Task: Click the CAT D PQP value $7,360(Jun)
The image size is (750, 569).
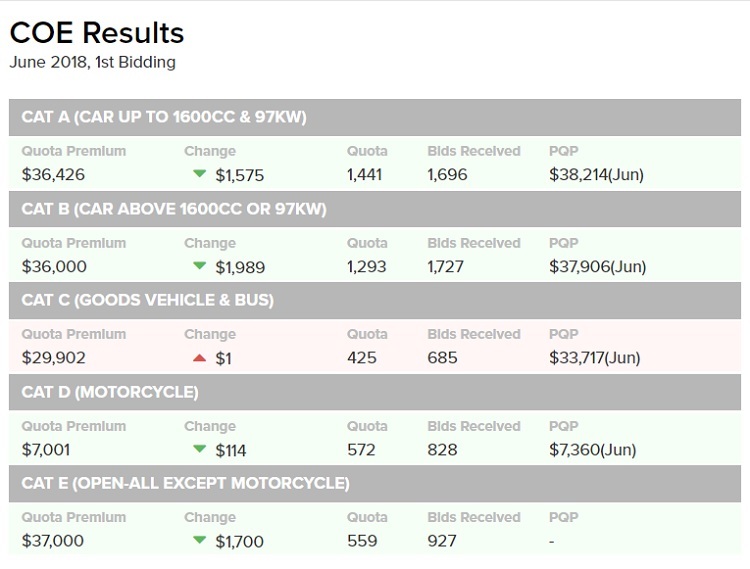Action: point(592,450)
